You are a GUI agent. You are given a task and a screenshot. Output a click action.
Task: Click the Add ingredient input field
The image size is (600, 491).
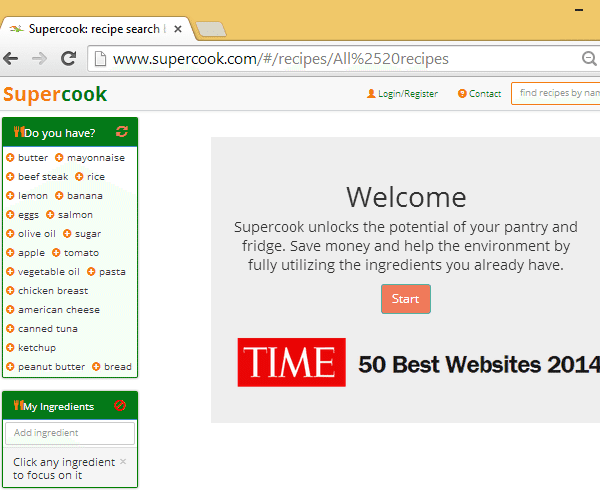70,433
